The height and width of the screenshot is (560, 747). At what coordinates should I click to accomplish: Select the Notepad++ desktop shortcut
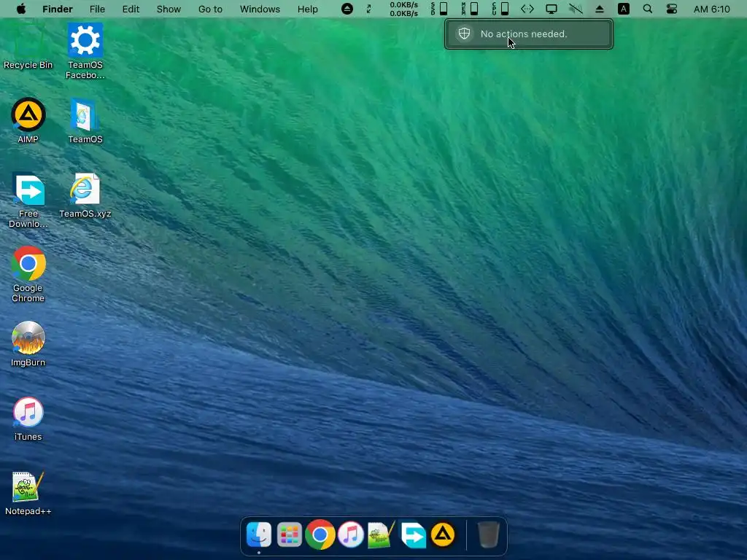tap(28, 493)
